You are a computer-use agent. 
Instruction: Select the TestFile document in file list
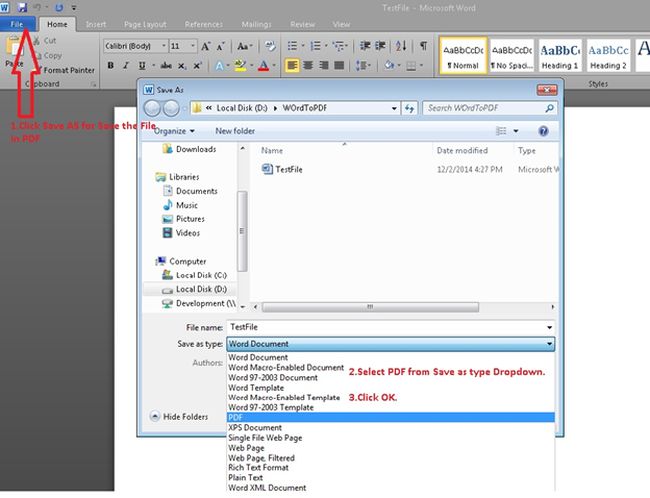282,169
